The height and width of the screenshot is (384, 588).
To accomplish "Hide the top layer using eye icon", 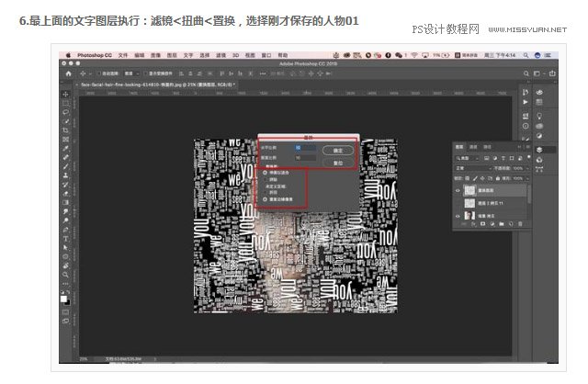I will [458, 190].
